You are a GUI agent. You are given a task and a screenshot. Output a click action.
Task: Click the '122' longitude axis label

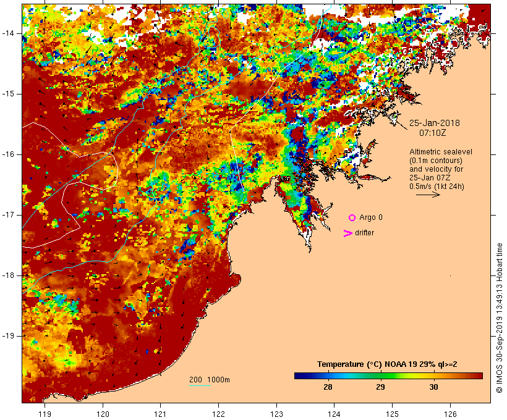point(219,414)
